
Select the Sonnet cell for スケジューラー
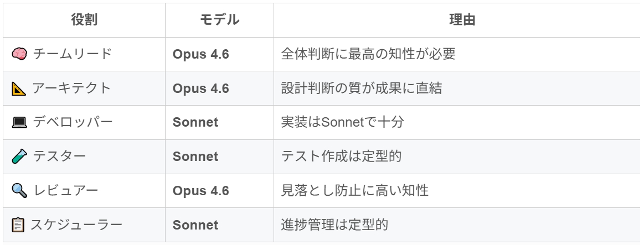195,225
